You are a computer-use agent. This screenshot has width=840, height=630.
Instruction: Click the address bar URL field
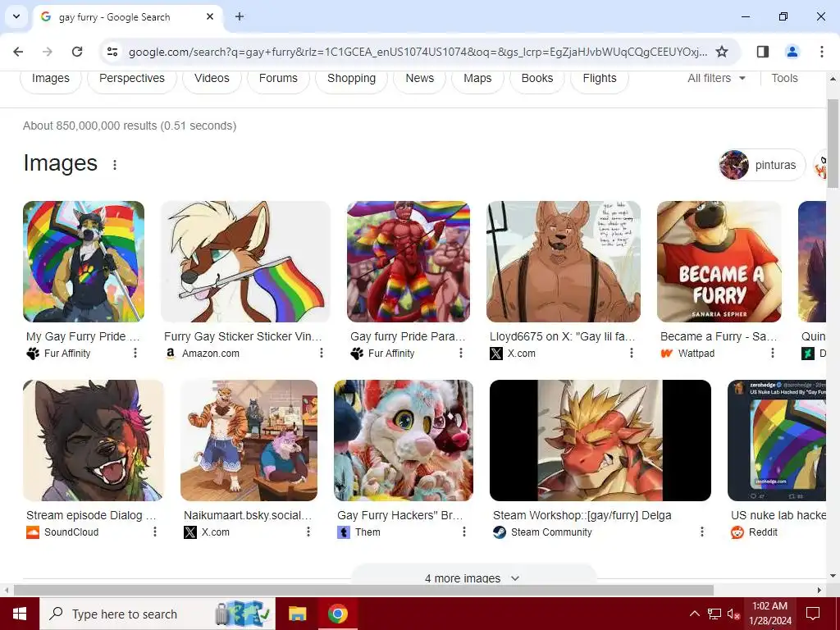[x=418, y=52]
